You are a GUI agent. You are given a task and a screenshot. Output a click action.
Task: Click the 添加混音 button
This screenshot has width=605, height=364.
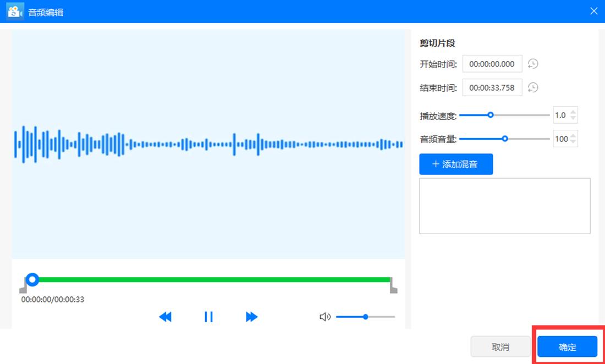pos(456,164)
